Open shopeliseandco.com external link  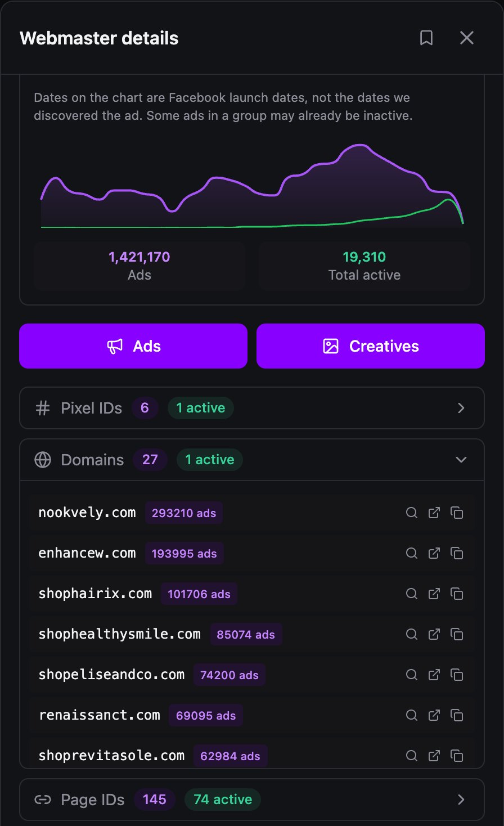[434, 675]
